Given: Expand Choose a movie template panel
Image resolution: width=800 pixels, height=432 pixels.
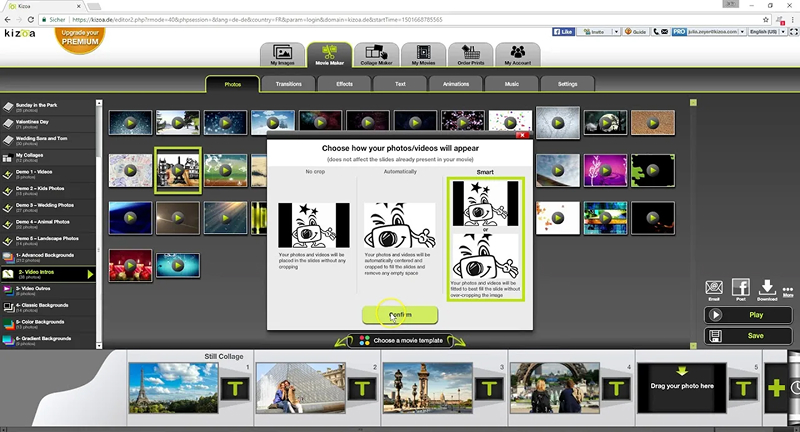Looking at the screenshot, I should pos(400,341).
